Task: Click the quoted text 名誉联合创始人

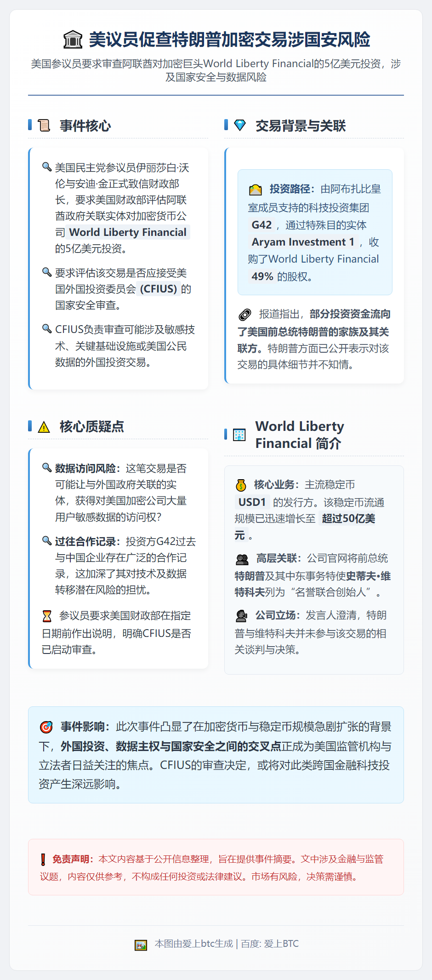Action: 330,592
